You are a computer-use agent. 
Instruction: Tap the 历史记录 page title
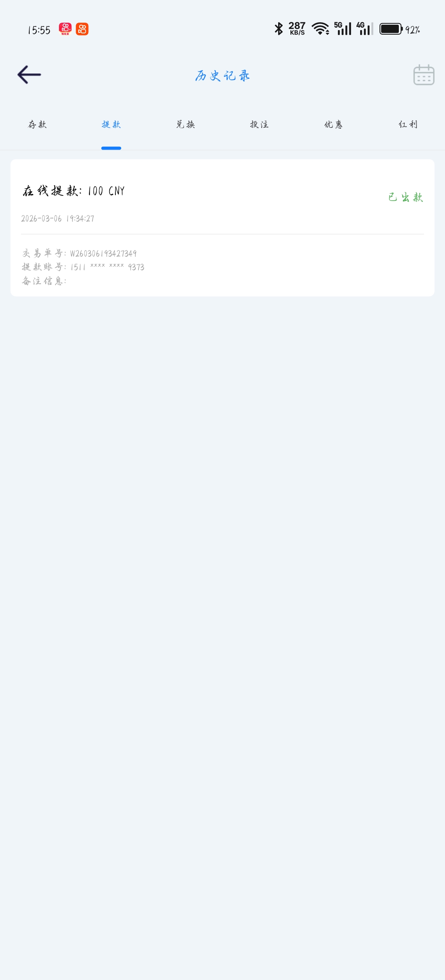tap(222, 76)
